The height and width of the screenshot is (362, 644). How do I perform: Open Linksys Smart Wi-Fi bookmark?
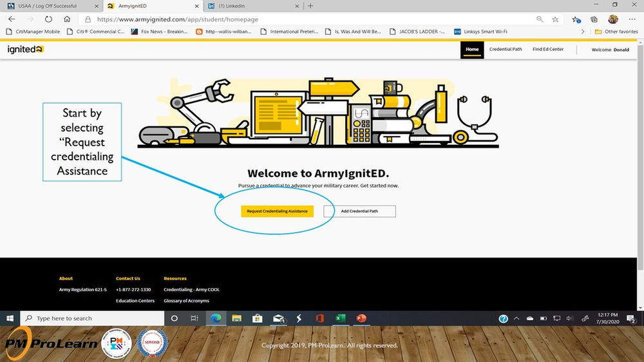480,32
